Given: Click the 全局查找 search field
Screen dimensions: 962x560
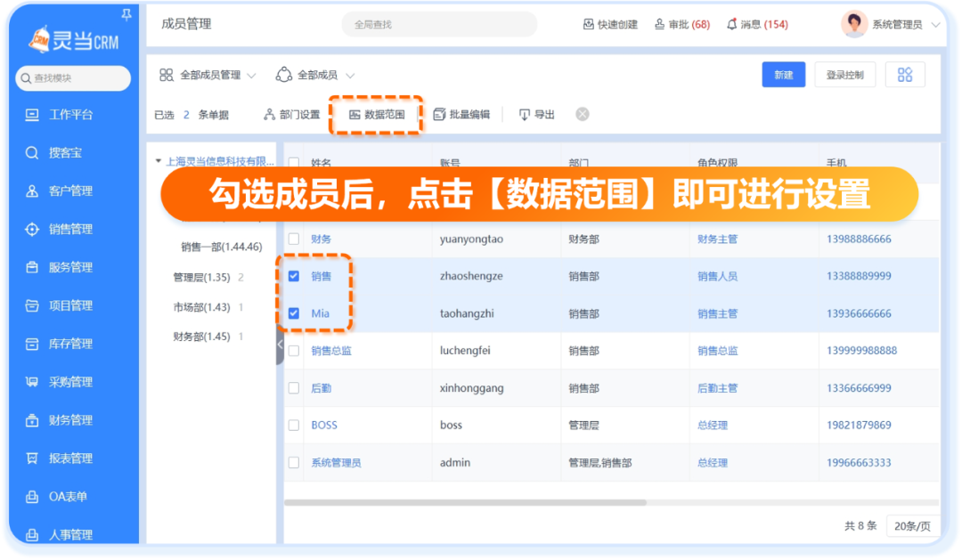Looking at the screenshot, I should 437,24.
